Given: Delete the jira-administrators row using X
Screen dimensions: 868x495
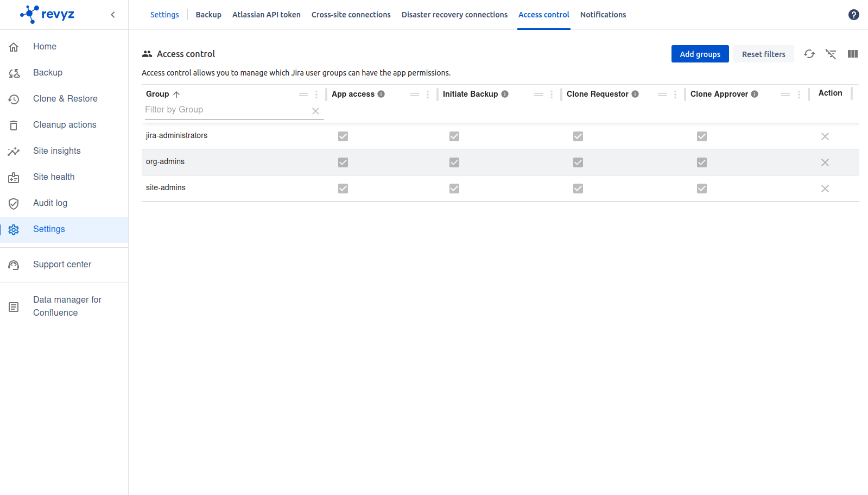Looking at the screenshot, I should coord(825,136).
